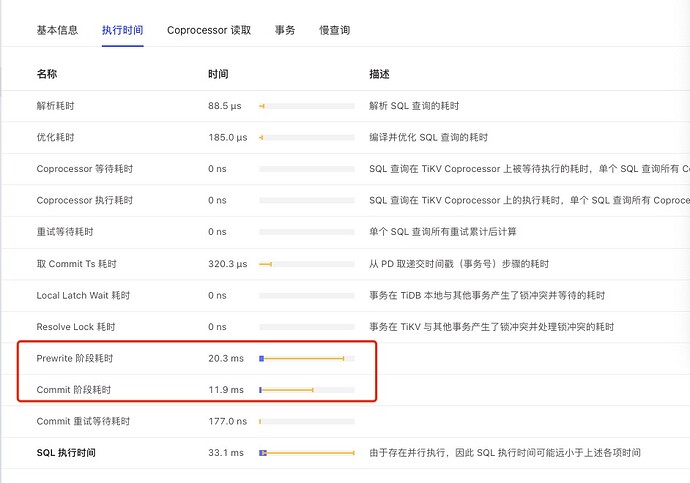Click the 时间 column header
This screenshot has height=483, width=690.
coord(218,74)
